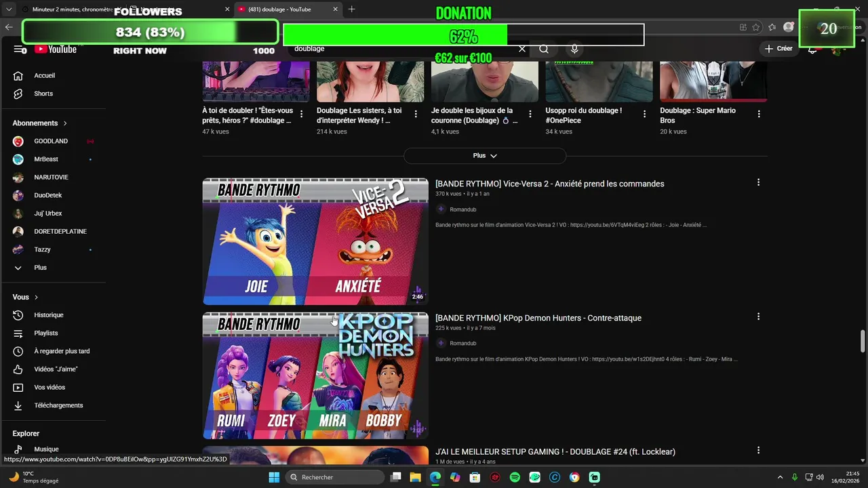The width and height of the screenshot is (868, 488).
Task: Open options for "À toi de doubler" short
Action: point(301,114)
